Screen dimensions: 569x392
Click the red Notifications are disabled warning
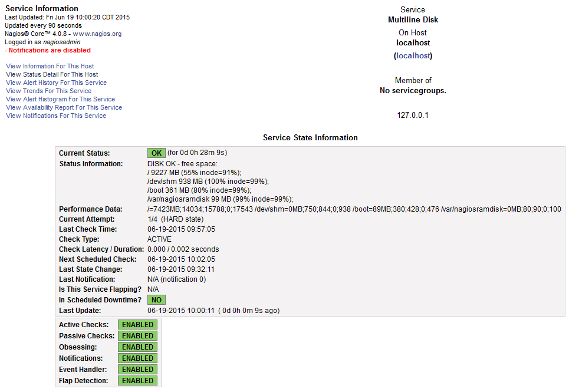tap(48, 50)
